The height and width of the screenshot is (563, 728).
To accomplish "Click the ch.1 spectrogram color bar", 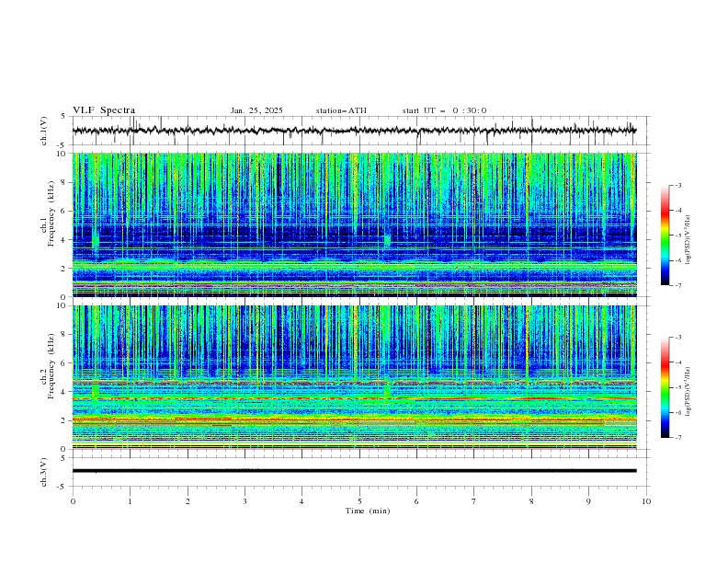I will pyautogui.click(x=665, y=236).
